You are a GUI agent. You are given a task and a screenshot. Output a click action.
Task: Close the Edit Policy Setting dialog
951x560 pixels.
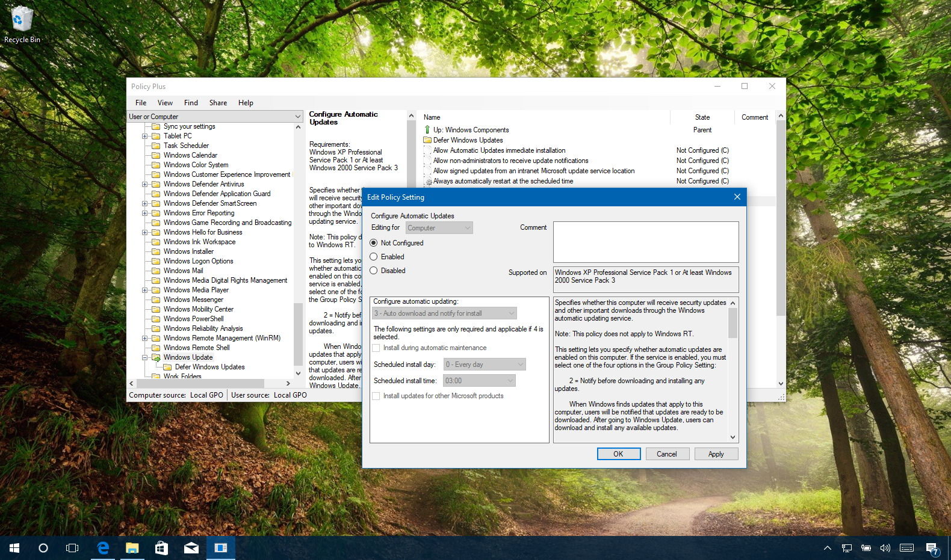(x=737, y=197)
